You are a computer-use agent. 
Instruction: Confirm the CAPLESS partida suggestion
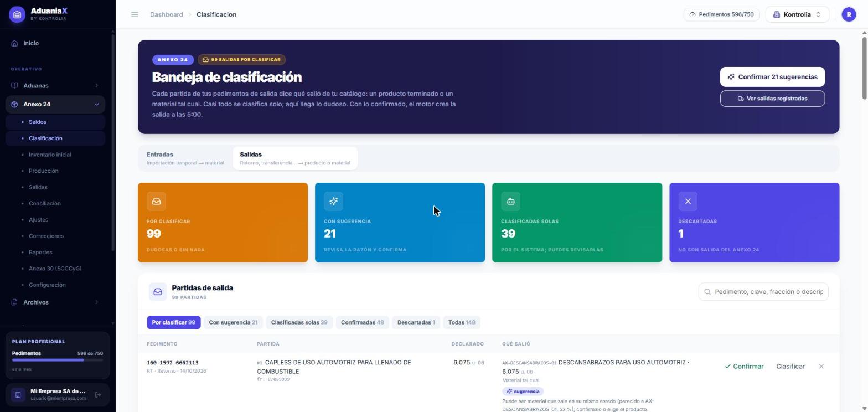click(x=744, y=367)
